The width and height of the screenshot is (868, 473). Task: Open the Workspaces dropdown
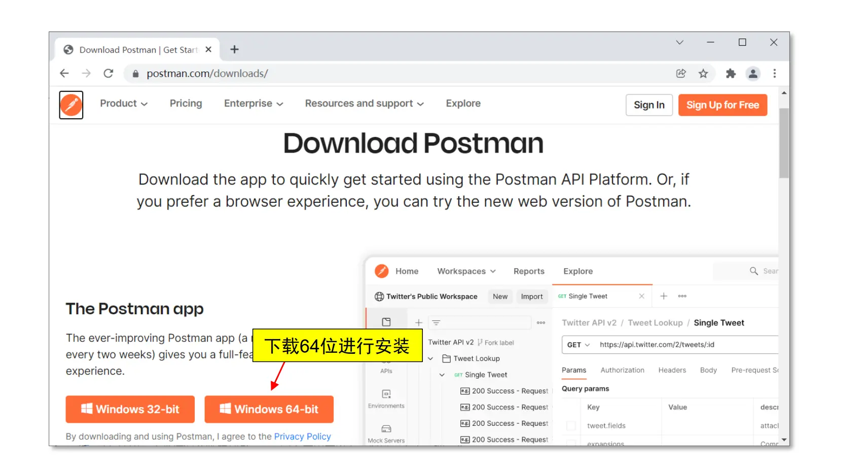pyautogui.click(x=466, y=271)
